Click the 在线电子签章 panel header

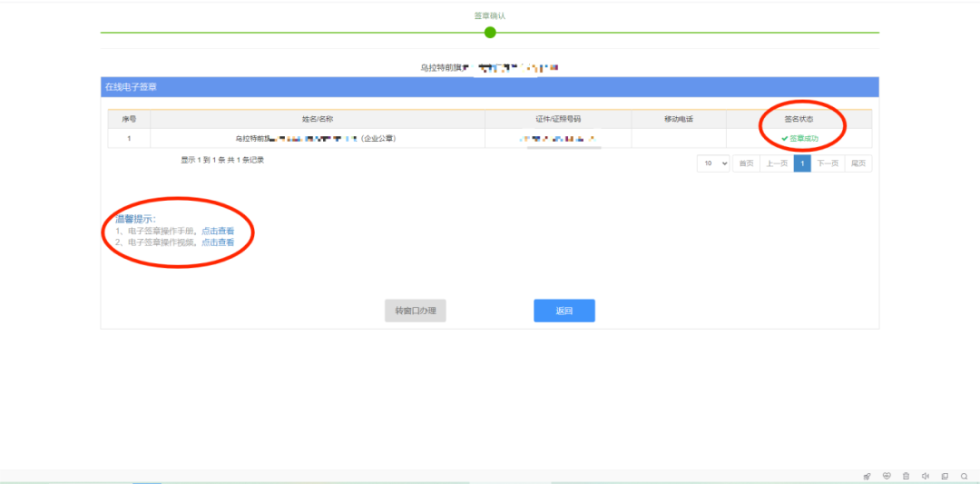click(490, 87)
